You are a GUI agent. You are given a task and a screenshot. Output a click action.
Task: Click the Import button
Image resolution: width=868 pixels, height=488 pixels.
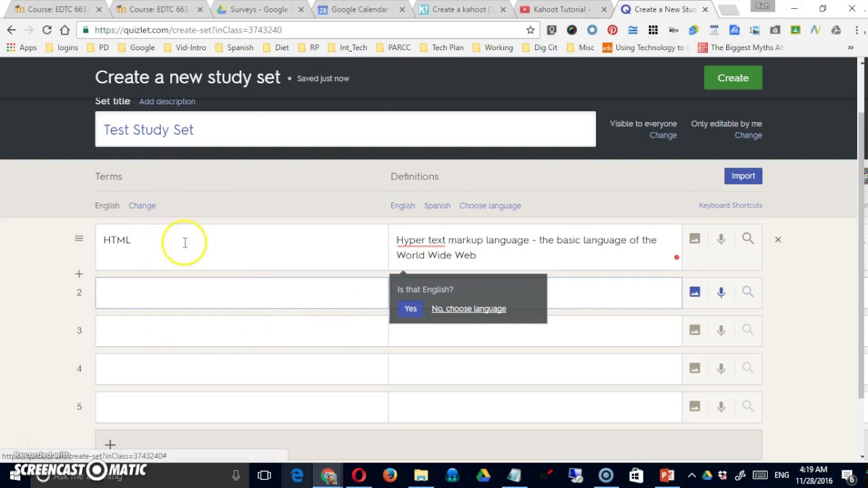(x=743, y=176)
